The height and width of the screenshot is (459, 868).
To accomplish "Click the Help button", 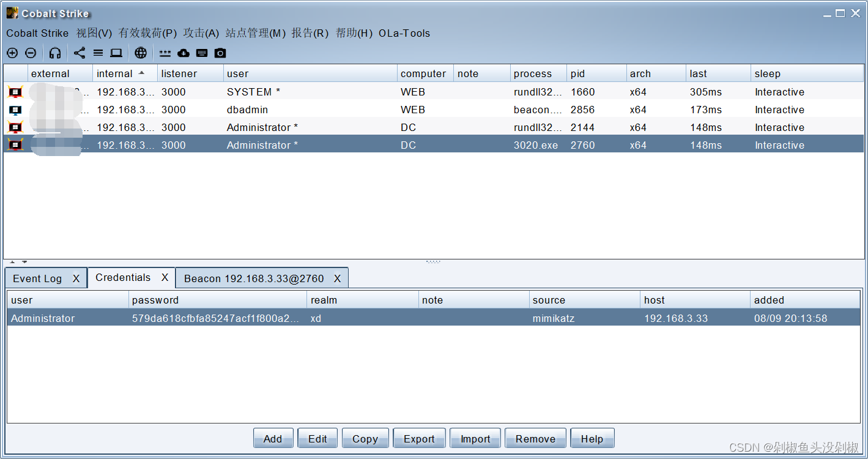I will (x=592, y=438).
